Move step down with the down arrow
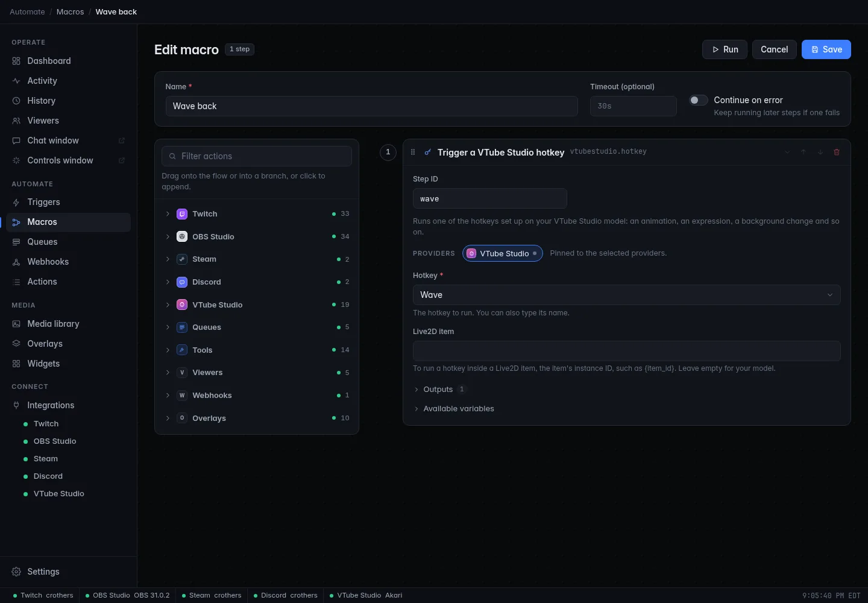 [x=820, y=152]
